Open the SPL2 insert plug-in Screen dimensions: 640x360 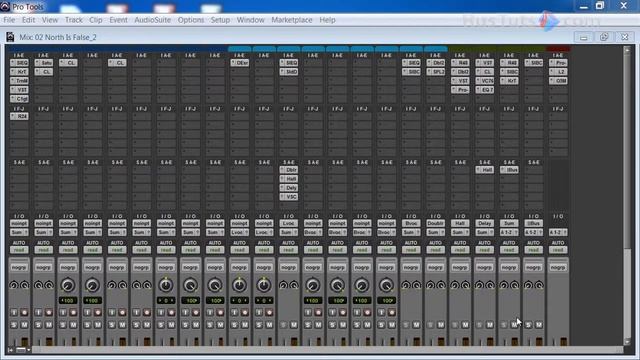click(436, 72)
